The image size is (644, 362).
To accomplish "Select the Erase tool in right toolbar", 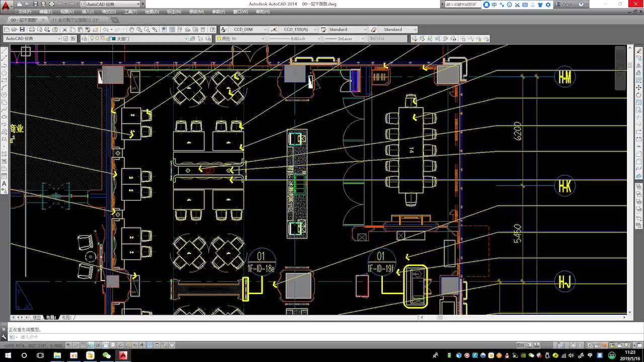I will 639,51.
